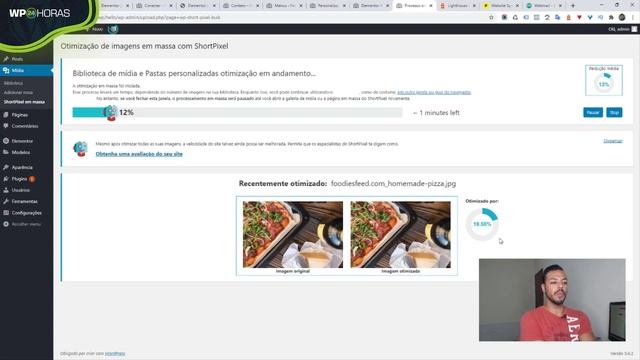
Task: Open the Chrome profile avatar
Action: [622, 18]
